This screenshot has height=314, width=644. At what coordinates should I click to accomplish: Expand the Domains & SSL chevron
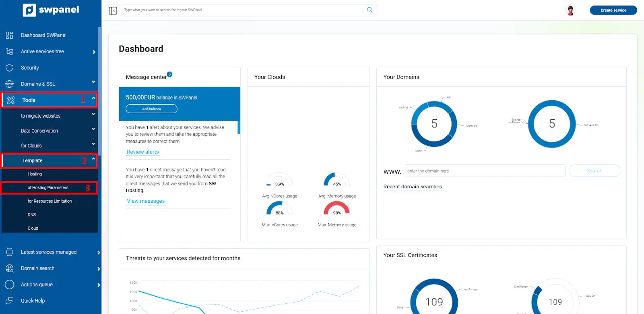pos(93,82)
